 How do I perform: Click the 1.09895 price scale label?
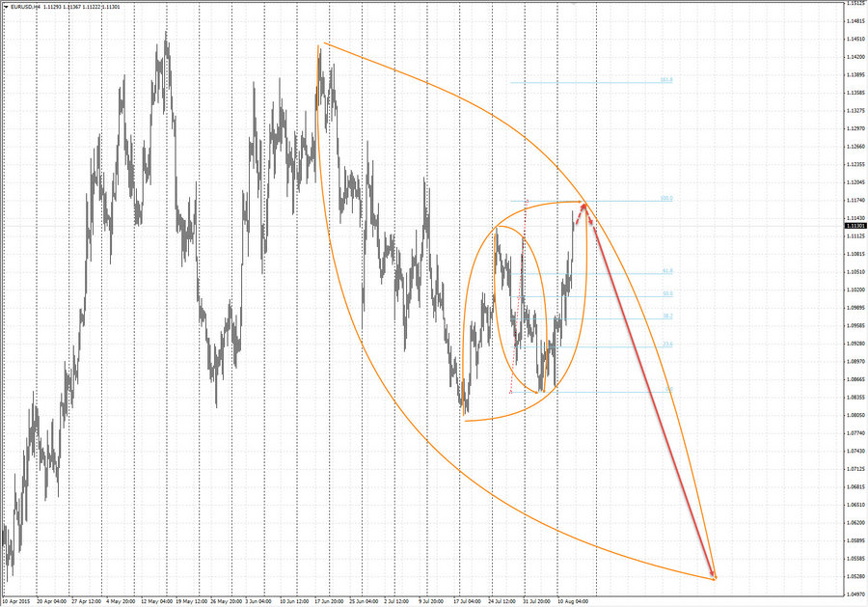[x=855, y=308]
